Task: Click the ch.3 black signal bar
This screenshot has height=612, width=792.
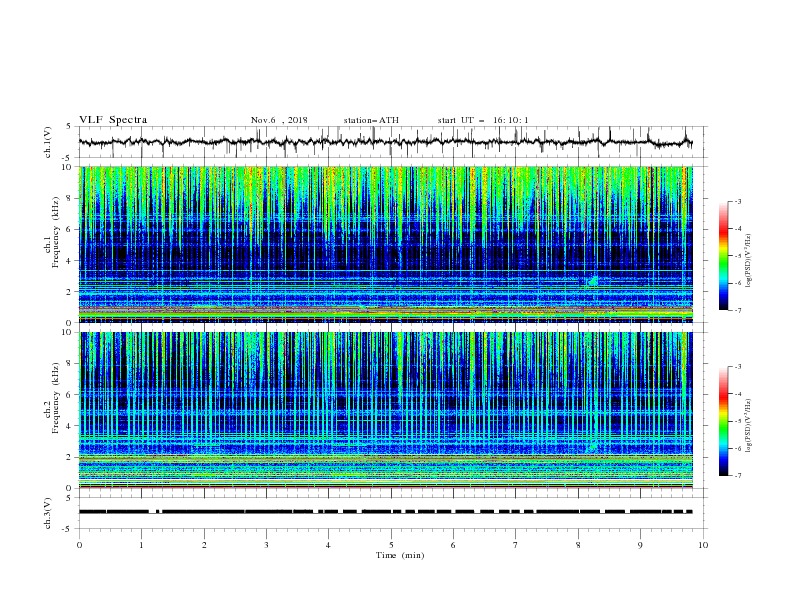Action: (385, 512)
